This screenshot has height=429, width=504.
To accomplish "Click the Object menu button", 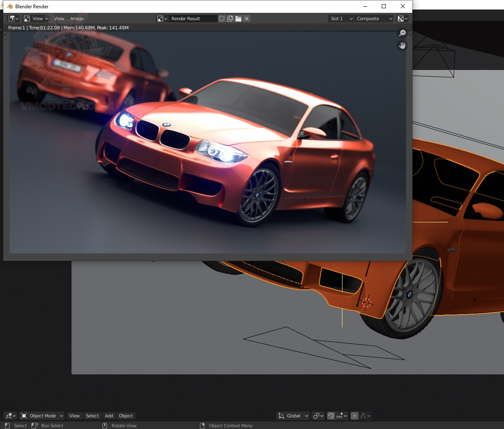I will point(126,416).
